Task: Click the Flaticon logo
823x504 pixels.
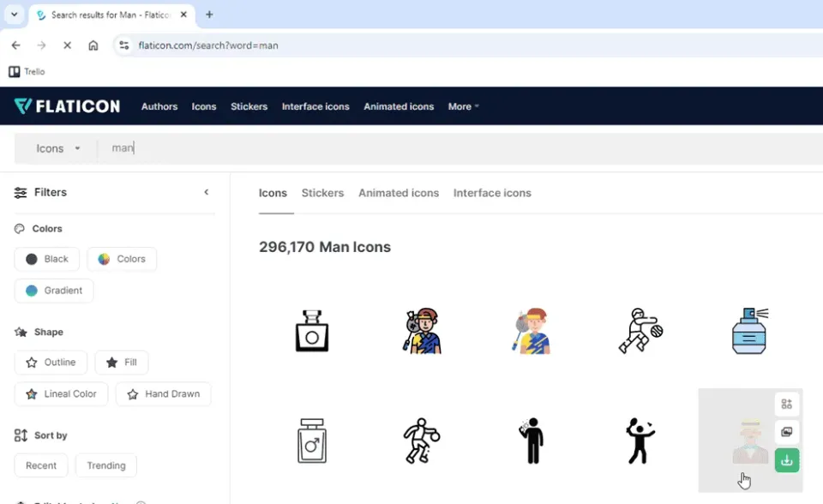Action: point(67,106)
